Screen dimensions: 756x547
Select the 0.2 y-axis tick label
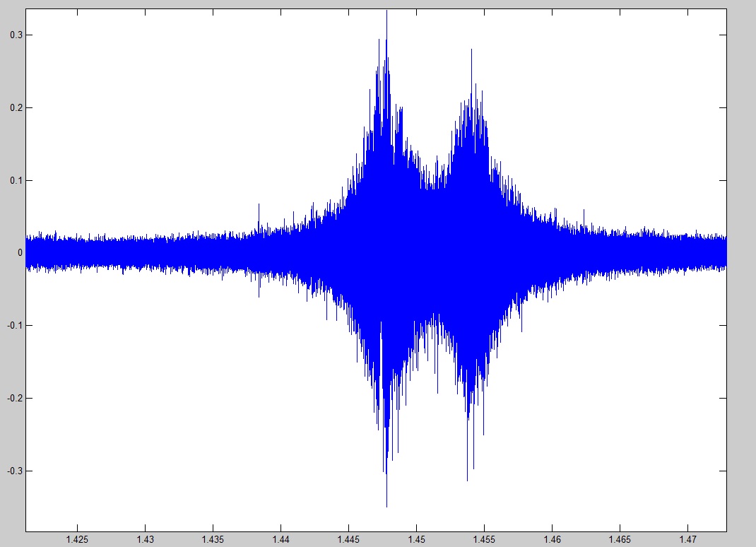14,107
